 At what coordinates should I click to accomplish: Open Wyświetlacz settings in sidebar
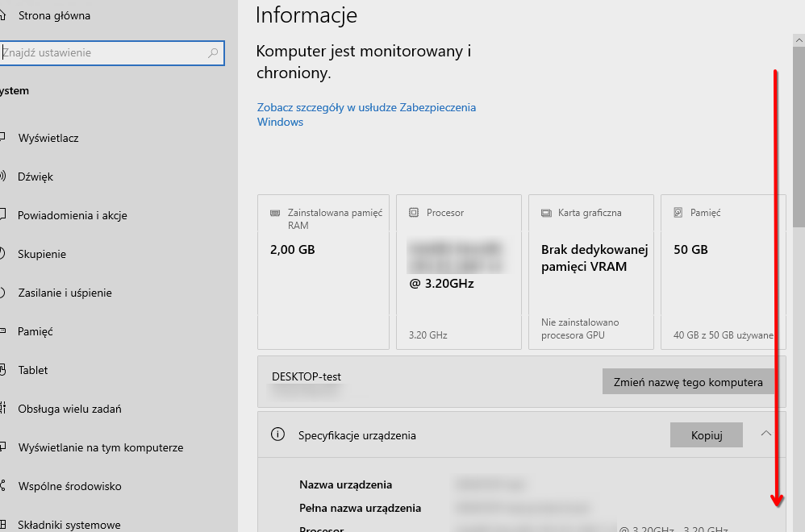pos(48,138)
